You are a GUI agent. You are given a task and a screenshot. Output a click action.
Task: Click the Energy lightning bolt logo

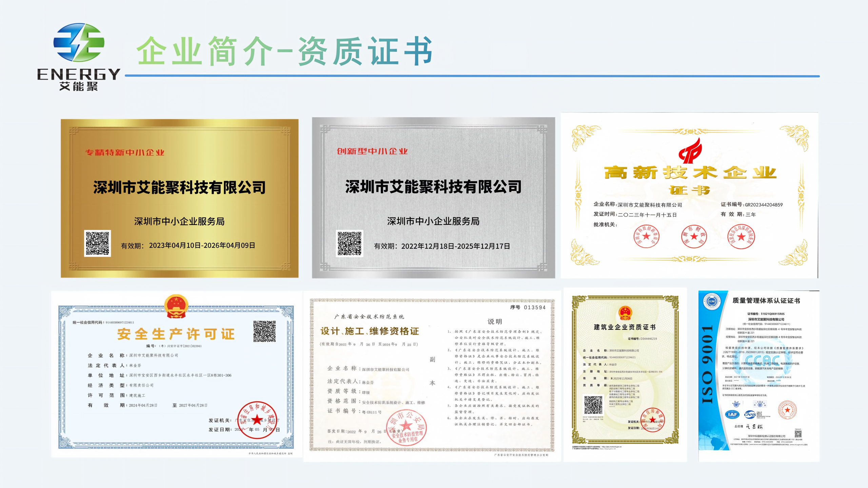pos(79,42)
